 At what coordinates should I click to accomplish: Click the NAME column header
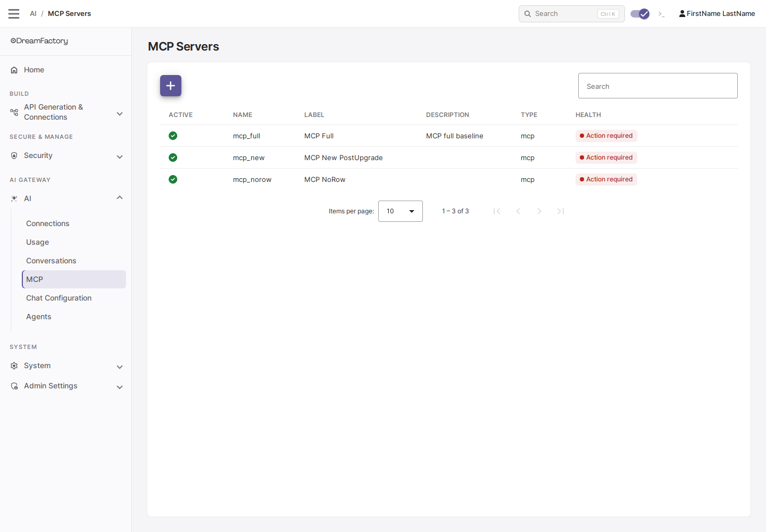pos(243,115)
